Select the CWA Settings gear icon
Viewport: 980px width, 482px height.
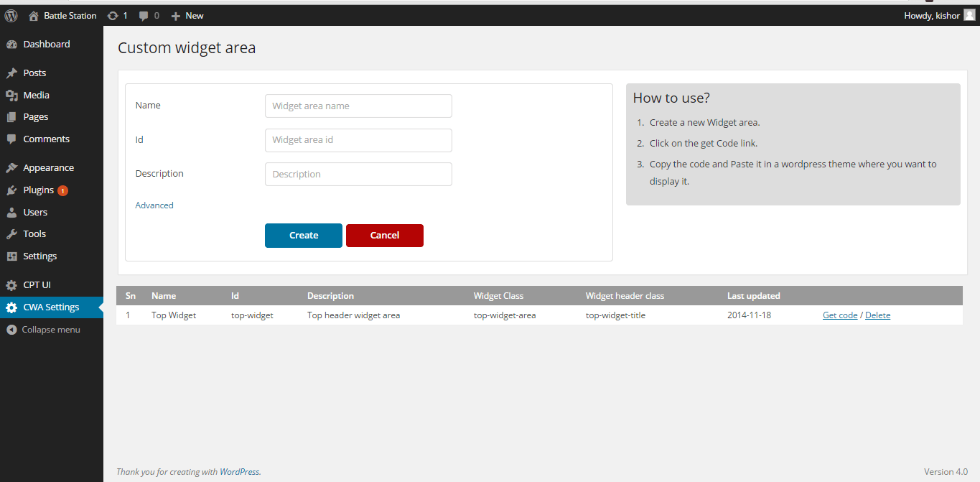tap(12, 307)
